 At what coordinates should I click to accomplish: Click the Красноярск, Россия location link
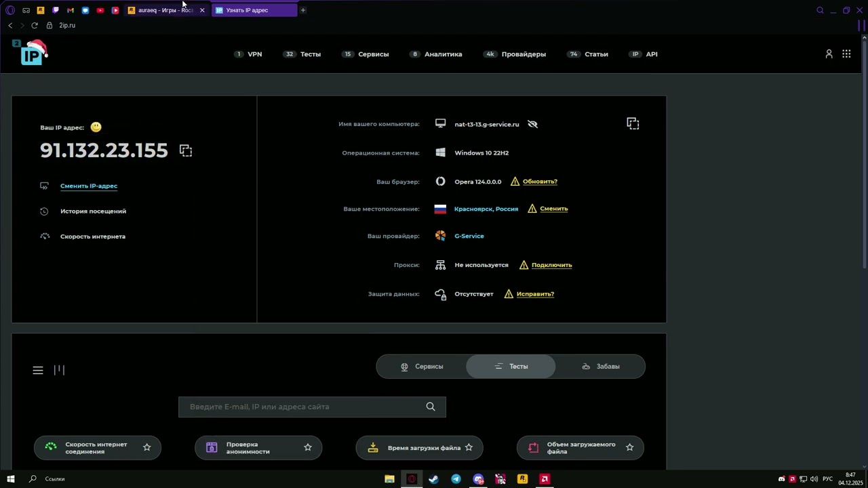click(486, 209)
